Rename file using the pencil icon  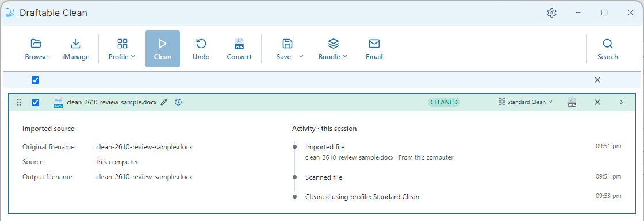[164, 102]
